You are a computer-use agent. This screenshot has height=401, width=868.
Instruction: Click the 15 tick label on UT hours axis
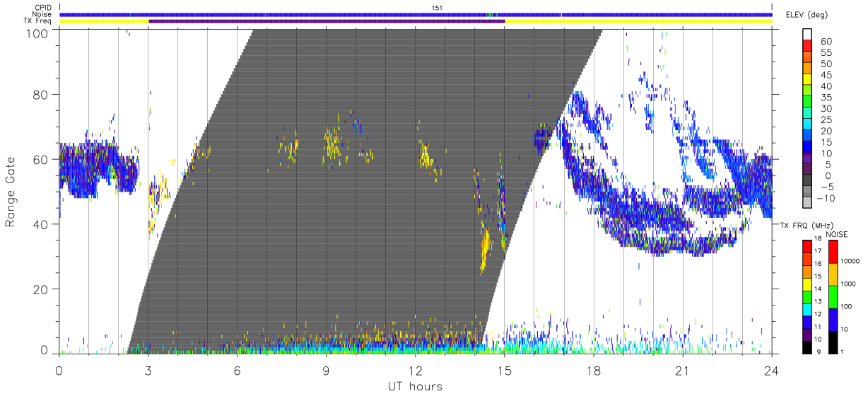point(504,370)
